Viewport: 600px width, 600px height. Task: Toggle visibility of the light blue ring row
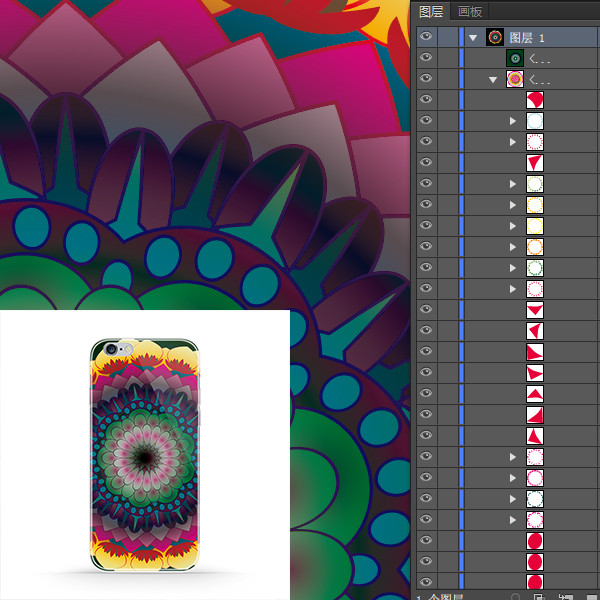tap(426, 120)
